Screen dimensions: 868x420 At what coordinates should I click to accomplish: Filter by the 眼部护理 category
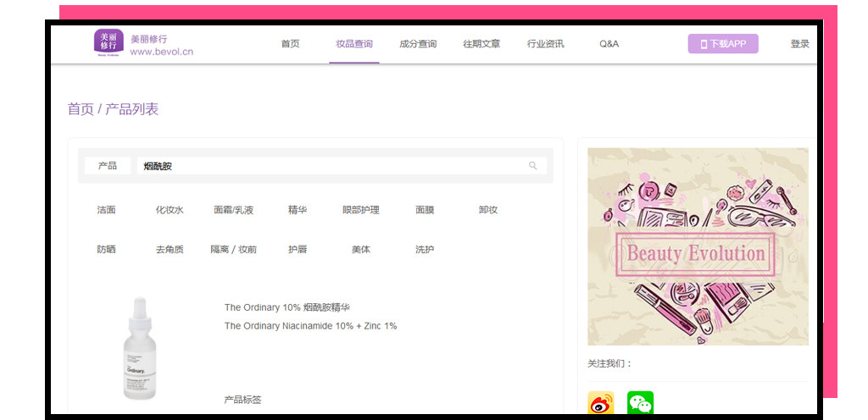pos(361,210)
